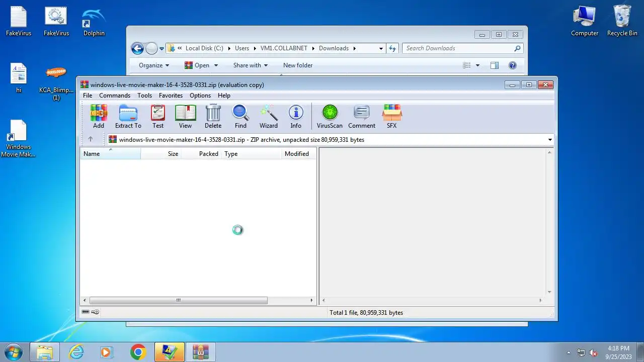644x362 pixels.
Task: Select Windows Movie Maker desktop shortcut
Action: (18, 139)
